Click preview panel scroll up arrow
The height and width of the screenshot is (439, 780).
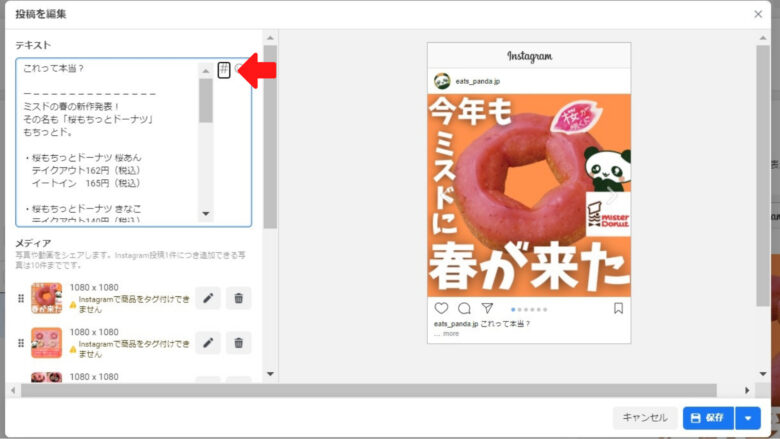763,38
